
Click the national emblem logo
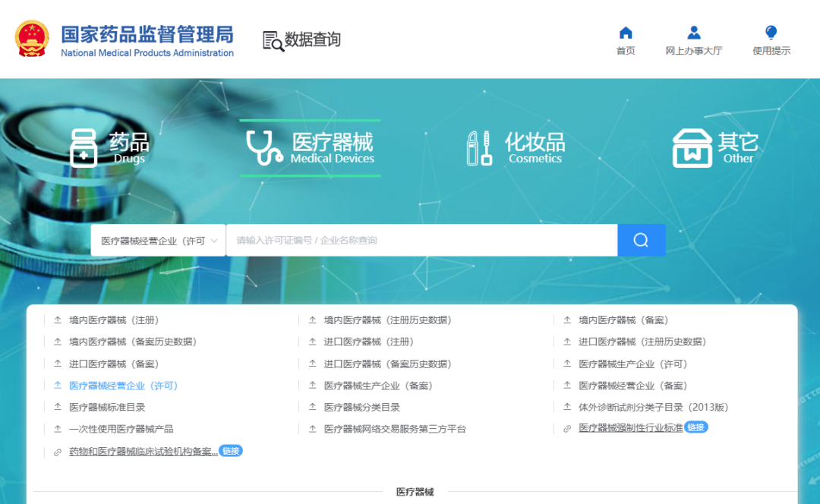point(33,39)
